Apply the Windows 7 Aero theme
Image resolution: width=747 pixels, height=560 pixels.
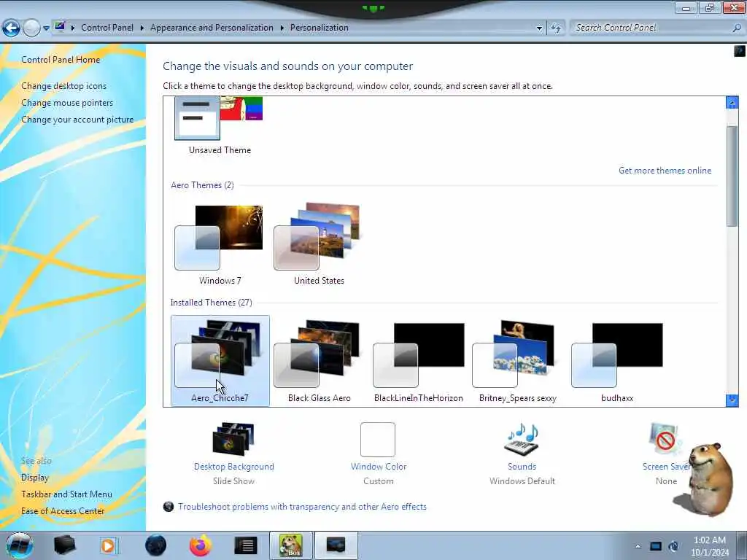coord(220,244)
